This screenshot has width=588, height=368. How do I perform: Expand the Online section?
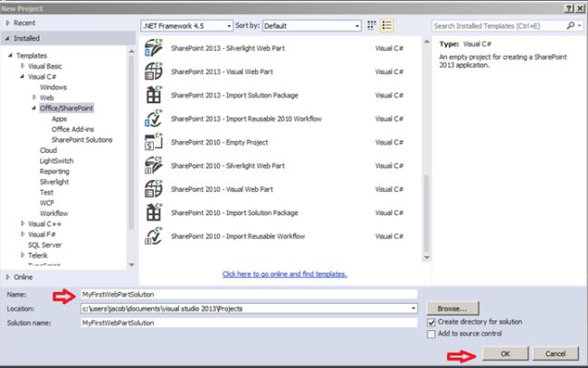pyautogui.click(x=7, y=277)
